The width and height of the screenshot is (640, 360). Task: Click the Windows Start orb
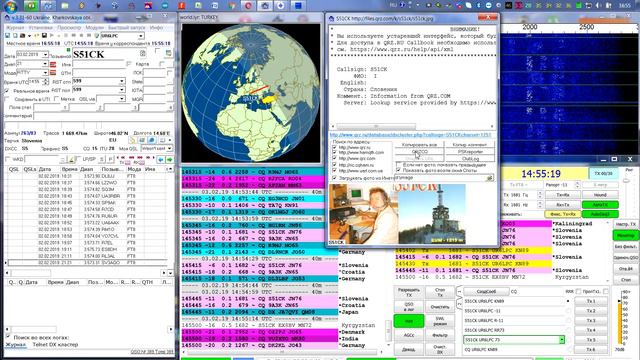tap(10, 6)
